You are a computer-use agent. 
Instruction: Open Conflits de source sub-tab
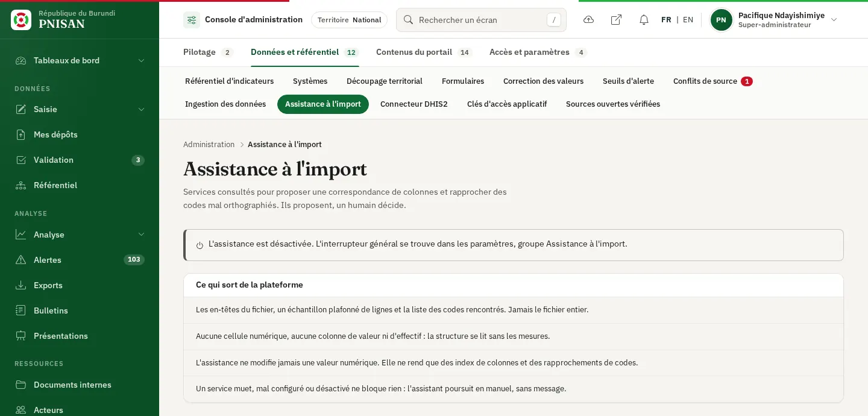coord(712,81)
